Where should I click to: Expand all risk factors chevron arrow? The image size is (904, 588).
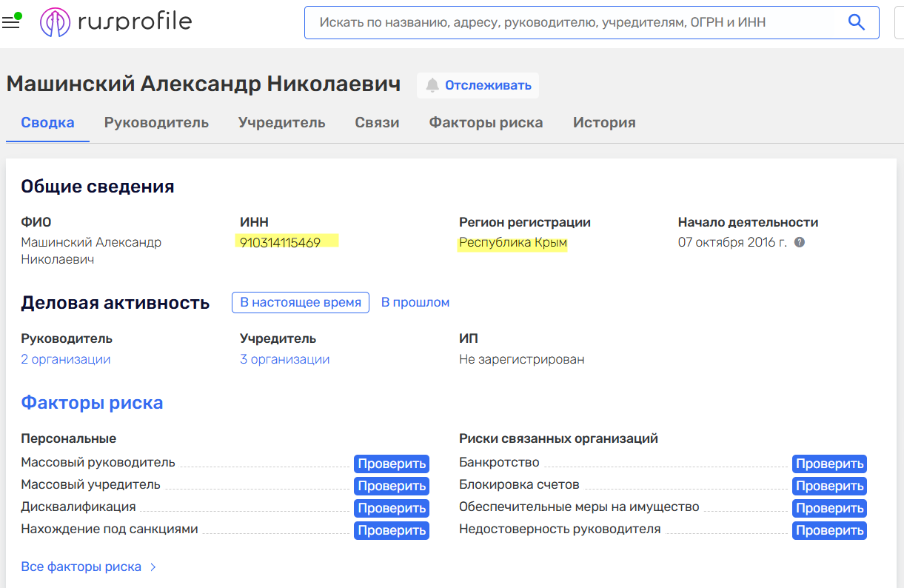tap(153, 567)
